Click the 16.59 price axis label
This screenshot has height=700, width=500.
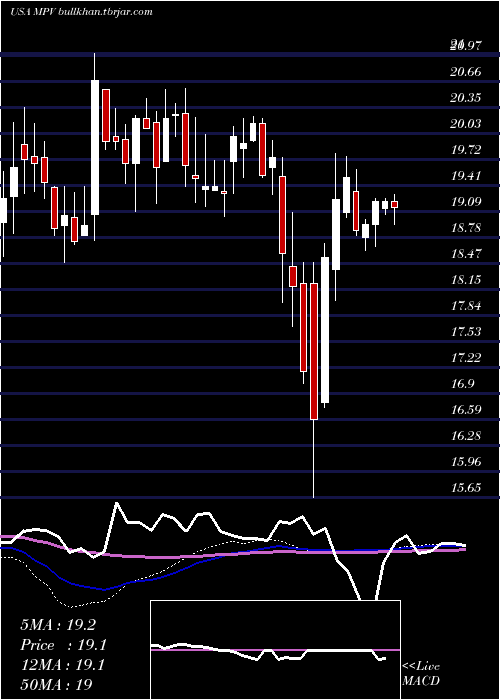[466, 410]
